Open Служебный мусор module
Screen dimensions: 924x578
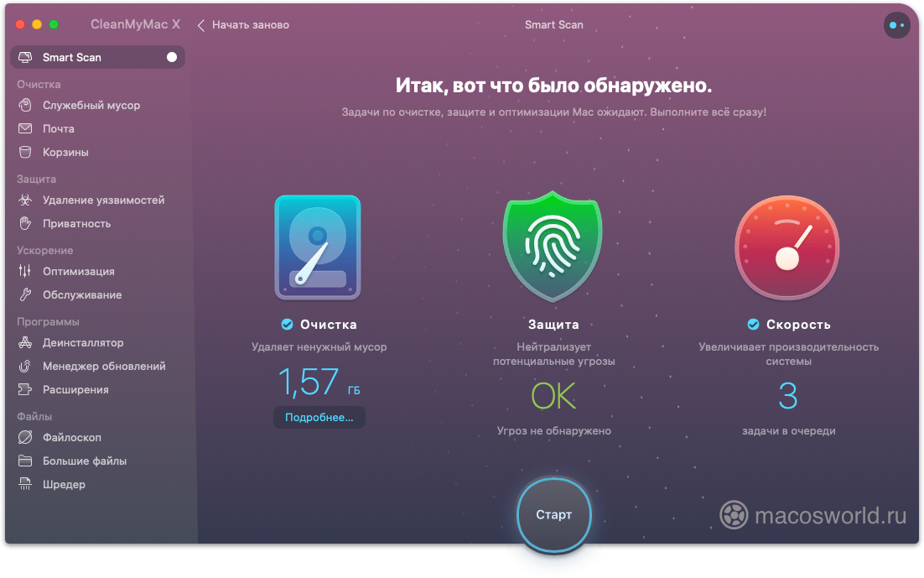[x=91, y=106]
